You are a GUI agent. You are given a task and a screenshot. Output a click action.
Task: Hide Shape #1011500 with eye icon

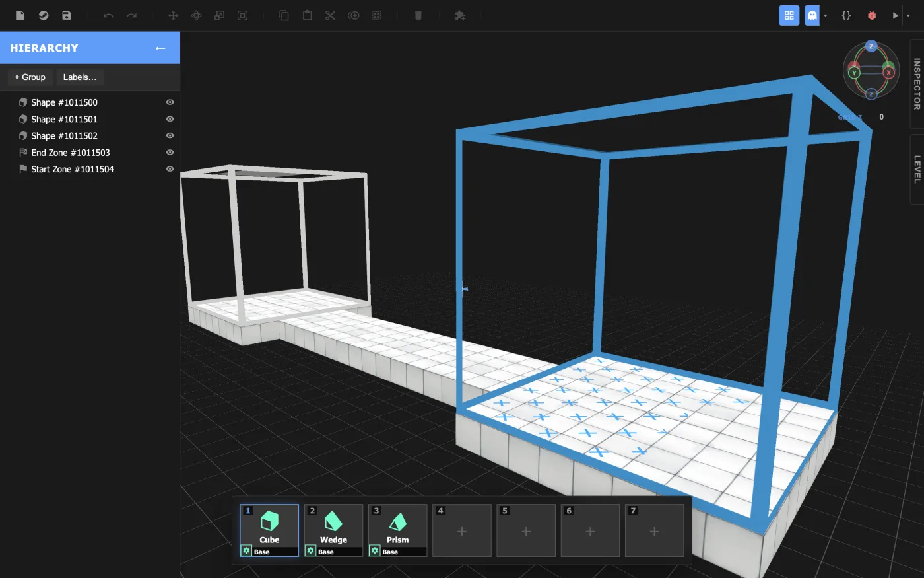[x=170, y=102]
